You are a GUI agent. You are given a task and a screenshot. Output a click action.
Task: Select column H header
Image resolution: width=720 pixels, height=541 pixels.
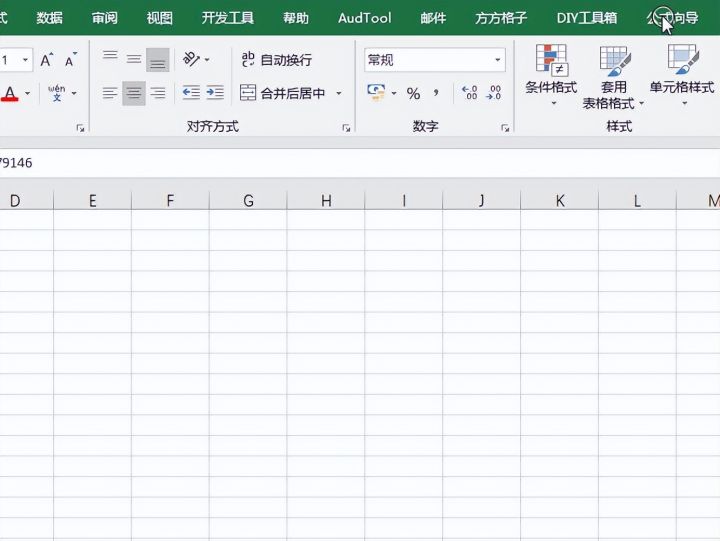coord(326,201)
